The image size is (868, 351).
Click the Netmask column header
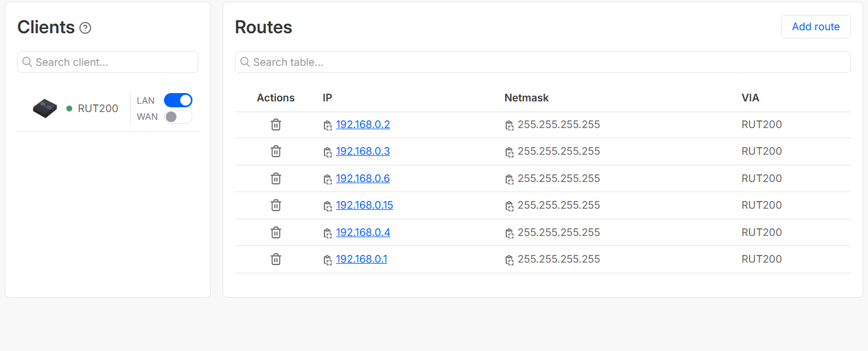[526, 98]
